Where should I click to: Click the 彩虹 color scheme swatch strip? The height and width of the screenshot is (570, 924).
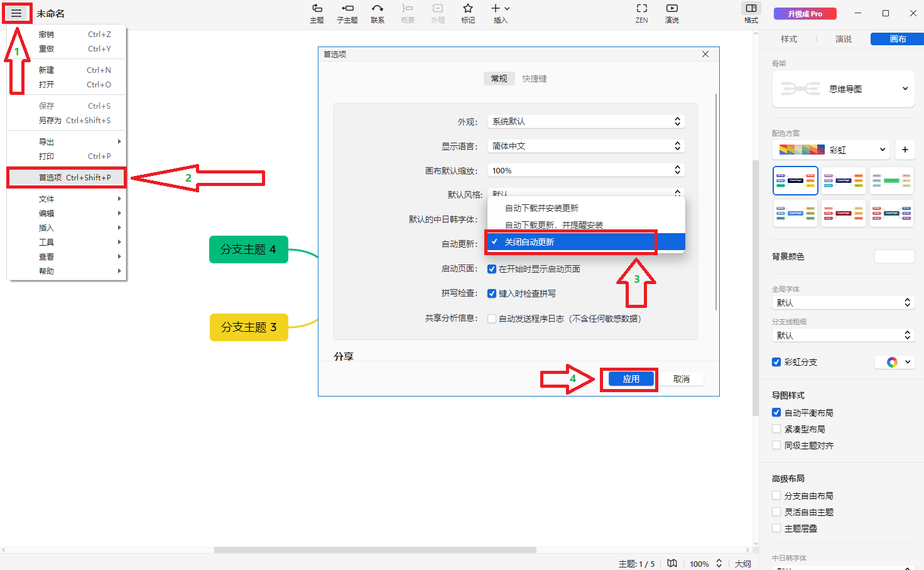(x=802, y=150)
